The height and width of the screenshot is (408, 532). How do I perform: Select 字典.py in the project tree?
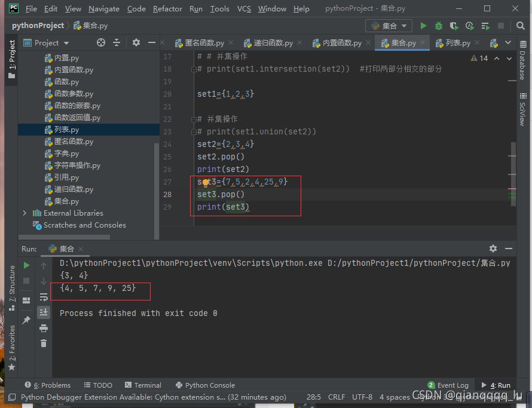click(x=66, y=154)
